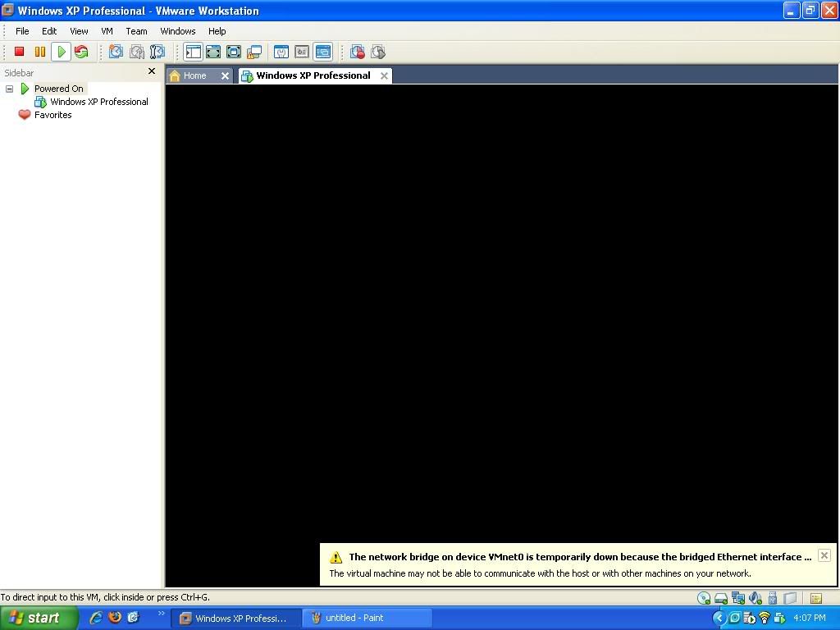Toggle Quick Switch view mode

coord(233,52)
